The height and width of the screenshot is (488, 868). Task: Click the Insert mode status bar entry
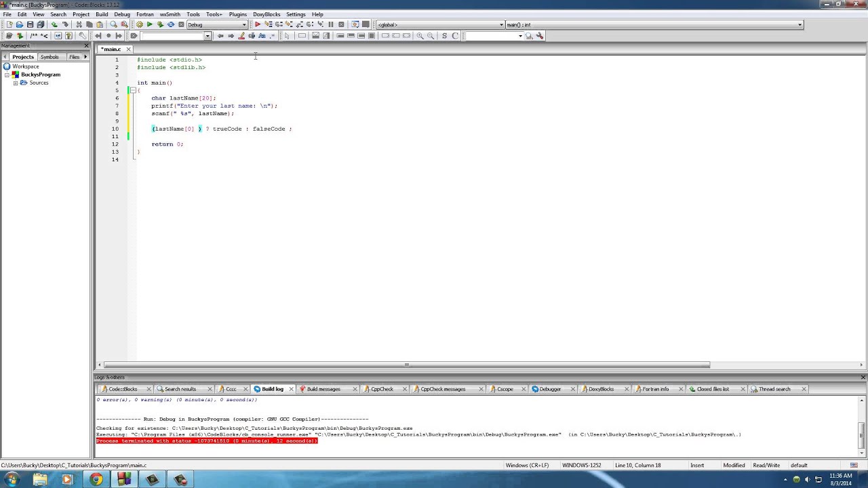[697, 466]
